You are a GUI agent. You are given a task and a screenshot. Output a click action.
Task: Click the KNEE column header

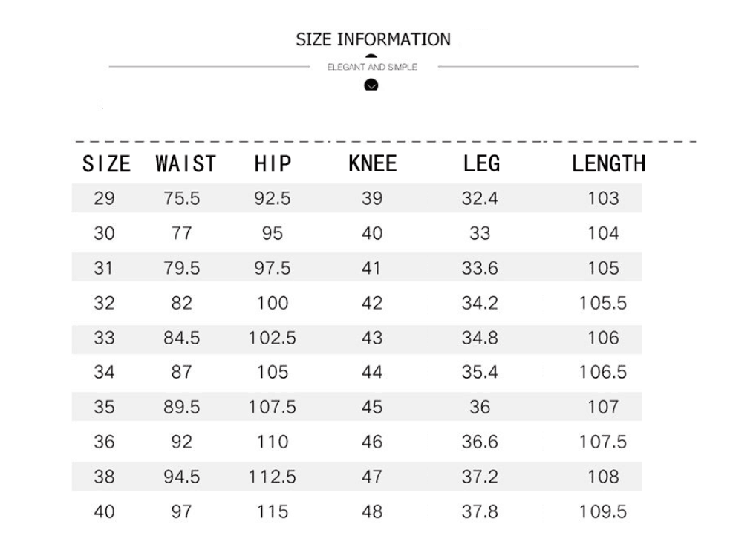[x=372, y=163]
